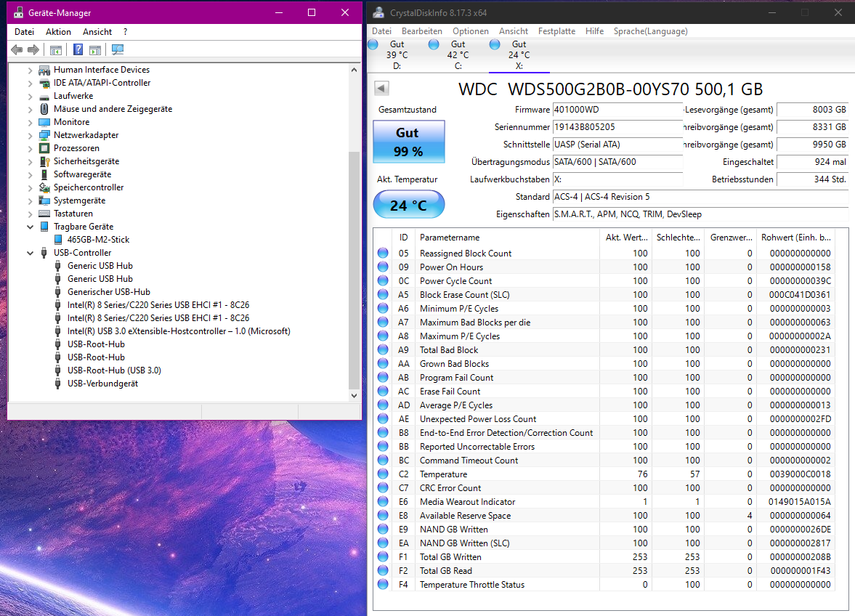Expand the Tastaturen node
The image size is (855, 616).
pyautogui.click(x=30, y=214)
